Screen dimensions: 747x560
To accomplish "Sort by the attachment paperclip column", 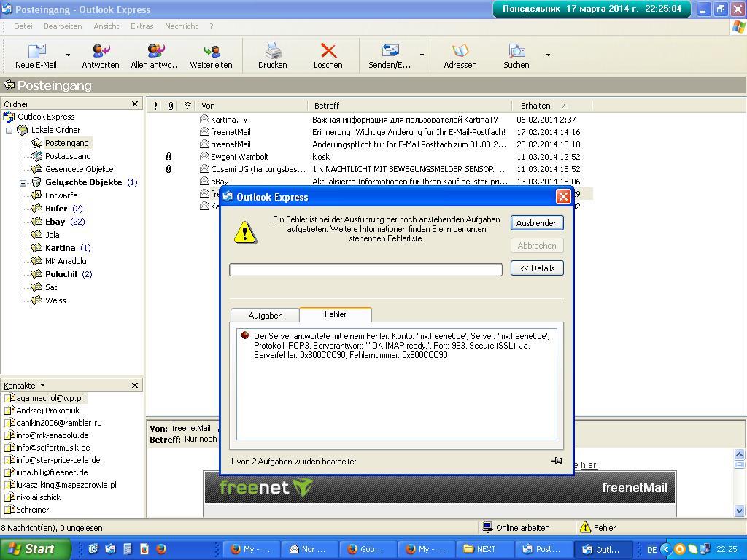I will tap(171, 106).
